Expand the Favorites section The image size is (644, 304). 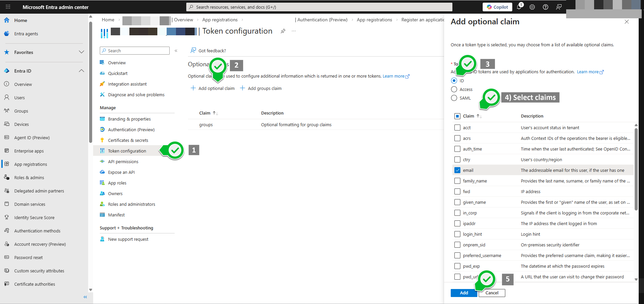(x=81, y=52)
